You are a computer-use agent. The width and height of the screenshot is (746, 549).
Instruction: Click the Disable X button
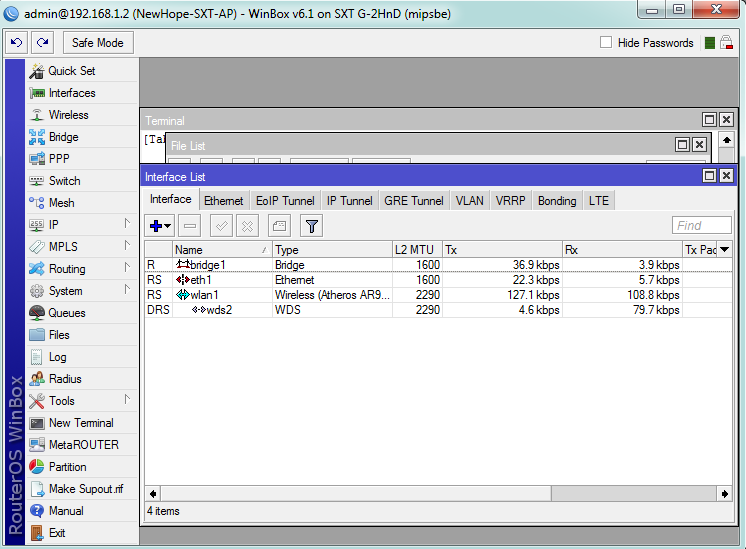tap(247, 225)
